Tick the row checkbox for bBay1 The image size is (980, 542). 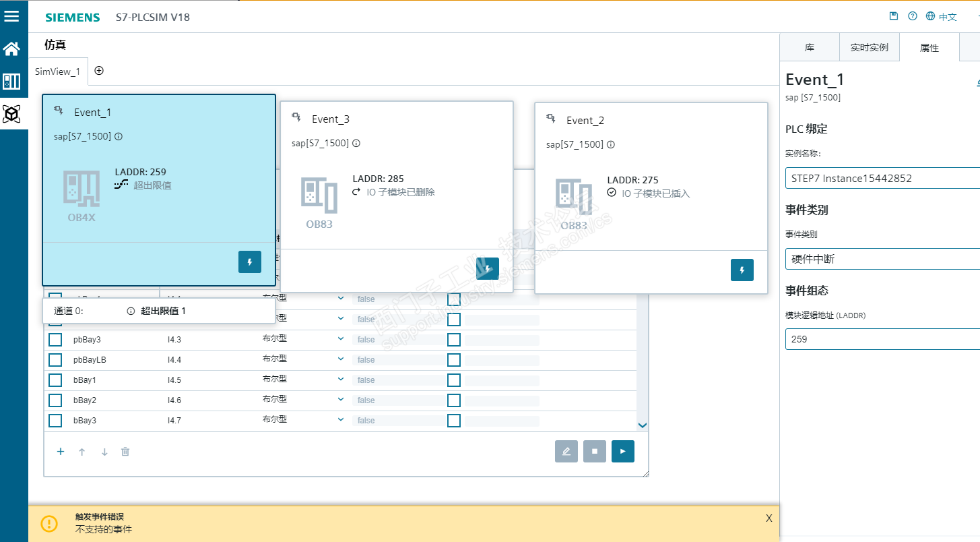point(55,380)
